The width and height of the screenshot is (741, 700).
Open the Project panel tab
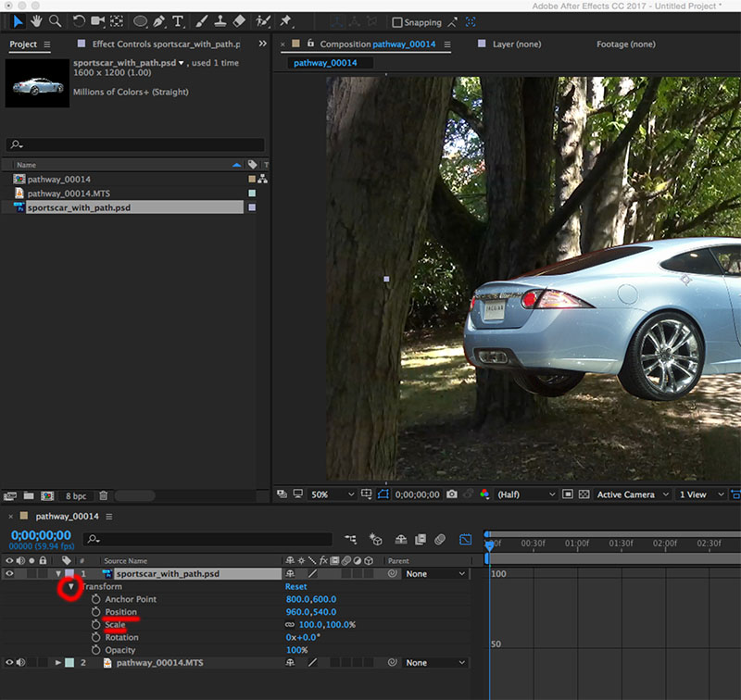tap(23, 44)
